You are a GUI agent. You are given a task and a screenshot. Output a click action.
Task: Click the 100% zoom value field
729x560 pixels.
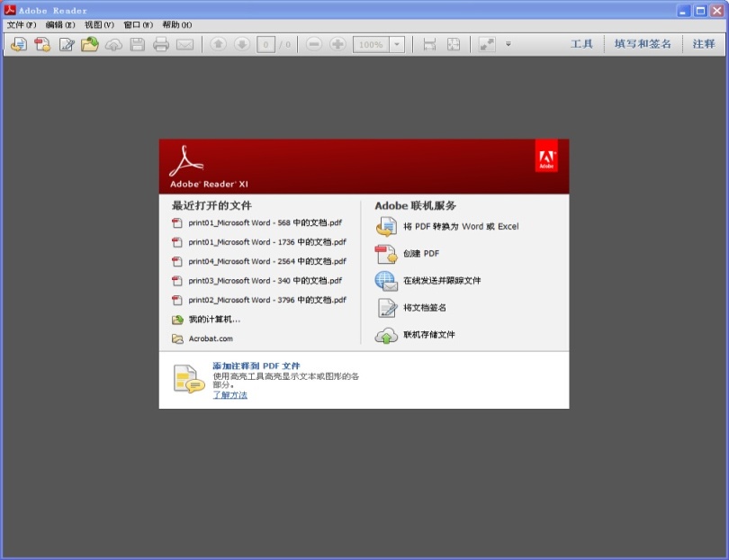tap(371, 45)
